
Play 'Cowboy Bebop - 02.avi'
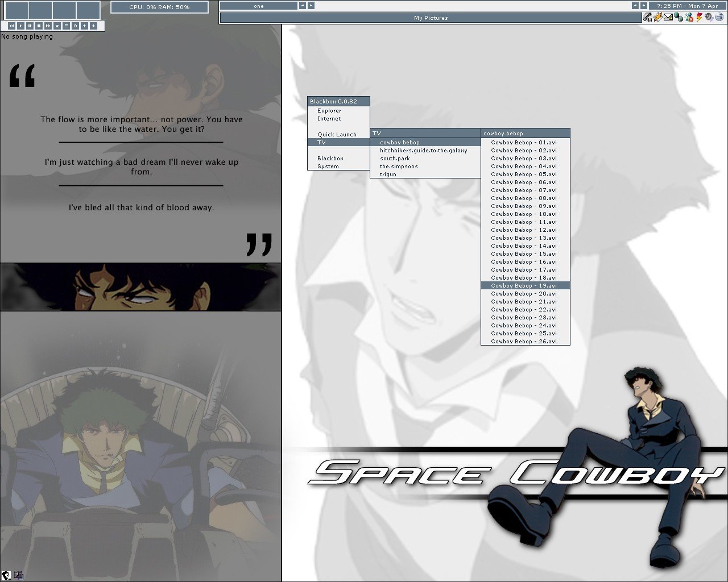tap(525, 151)
